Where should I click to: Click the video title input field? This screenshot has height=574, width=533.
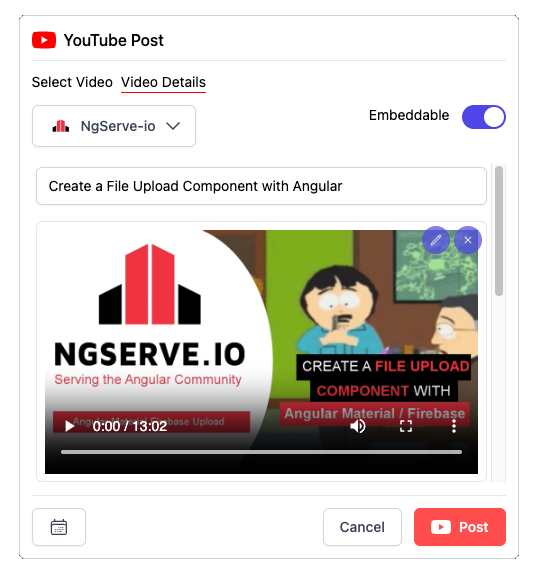click(x=261, y=186)
